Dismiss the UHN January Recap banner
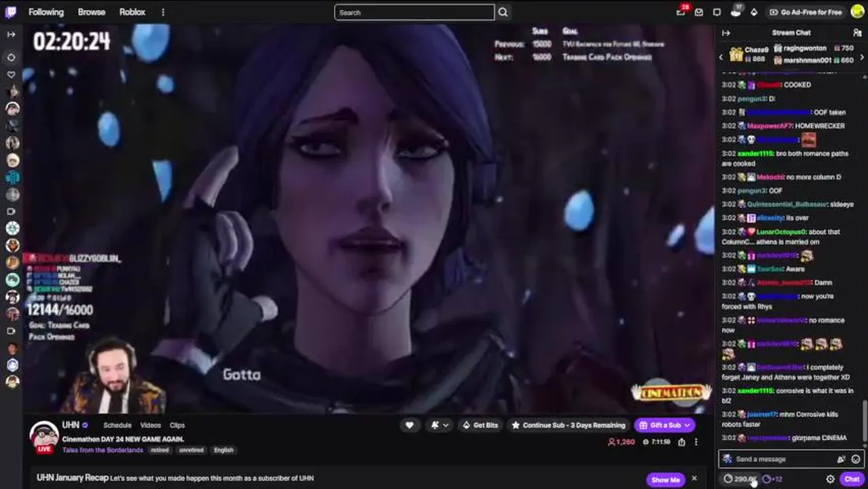 click(x=694, y=479)
